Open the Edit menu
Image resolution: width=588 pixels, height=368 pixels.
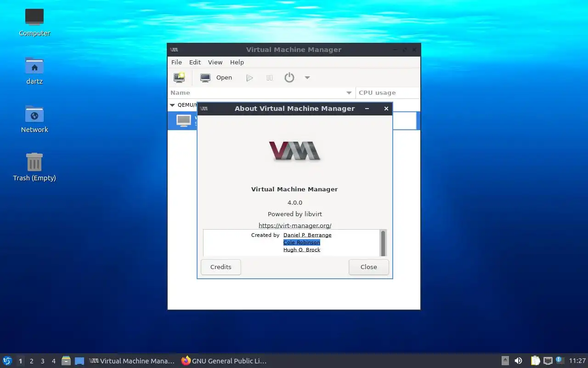coord(195,62)
